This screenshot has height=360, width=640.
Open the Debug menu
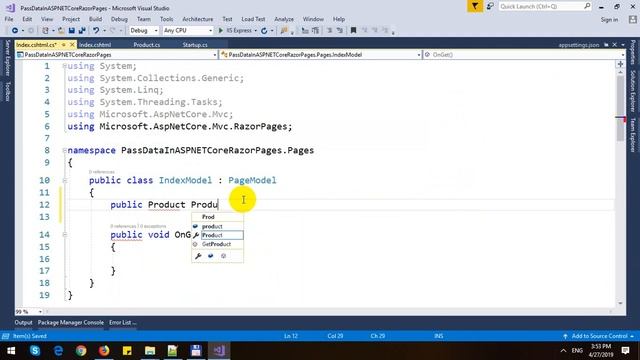point(119,19)
